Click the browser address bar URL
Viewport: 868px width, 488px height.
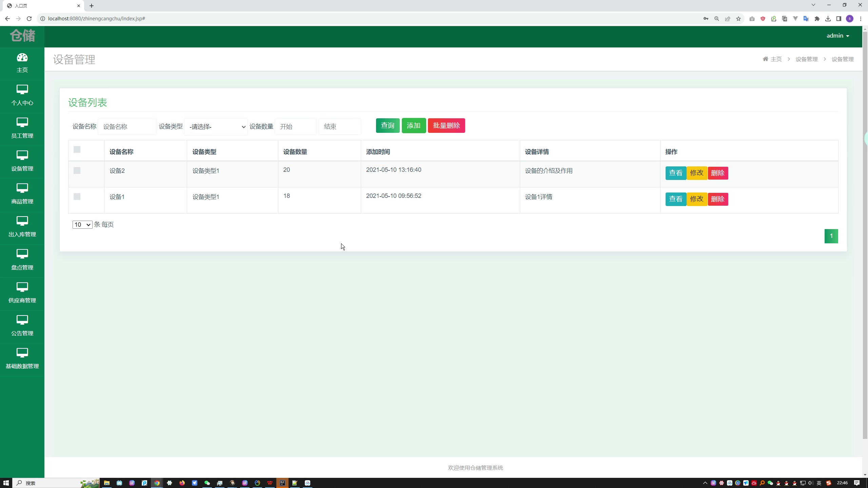click(97, 19)
